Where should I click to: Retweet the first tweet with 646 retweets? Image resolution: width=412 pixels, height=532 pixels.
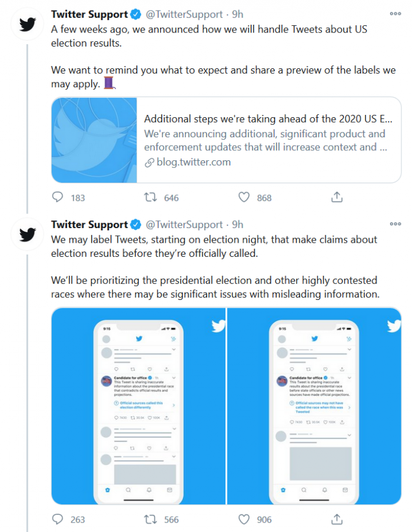151,197
